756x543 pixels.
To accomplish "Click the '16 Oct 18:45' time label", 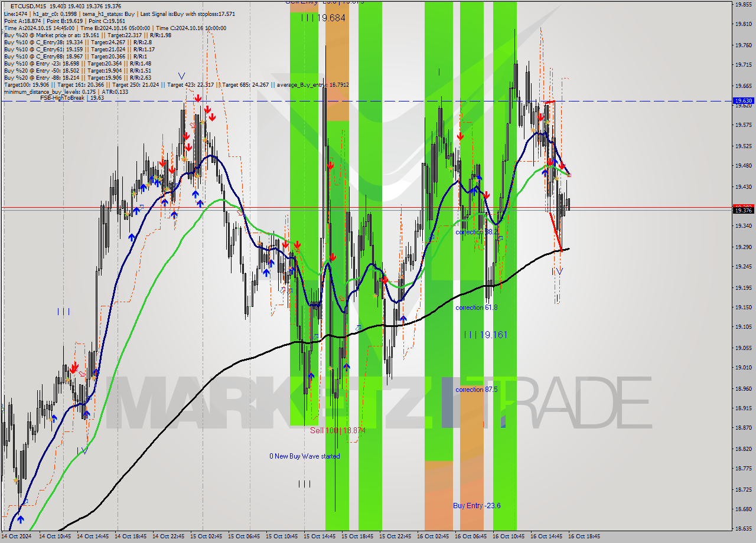I will 584,537.
